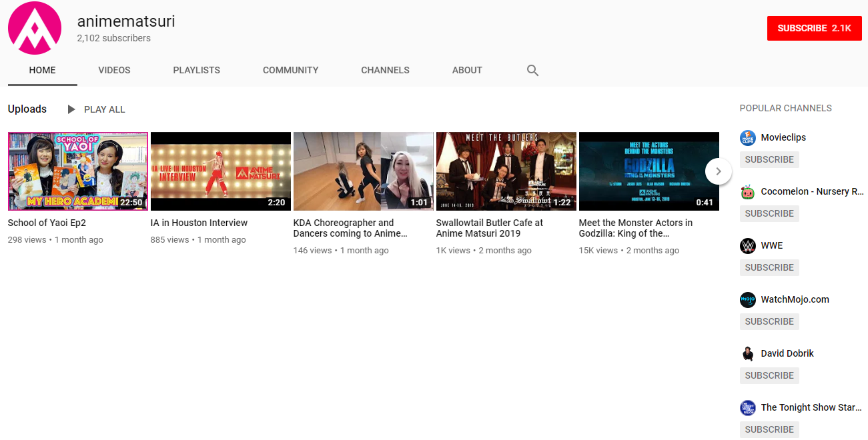Viewport: 868px width, 440px height.
Task: Open the WatchMojo.com name link
Action: click(x=795, y=300)
